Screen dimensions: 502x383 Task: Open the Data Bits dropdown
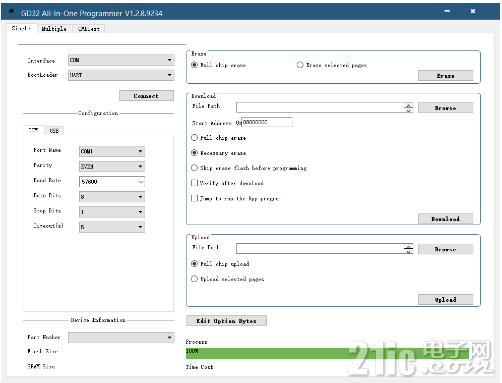click(x=112, y=197)
